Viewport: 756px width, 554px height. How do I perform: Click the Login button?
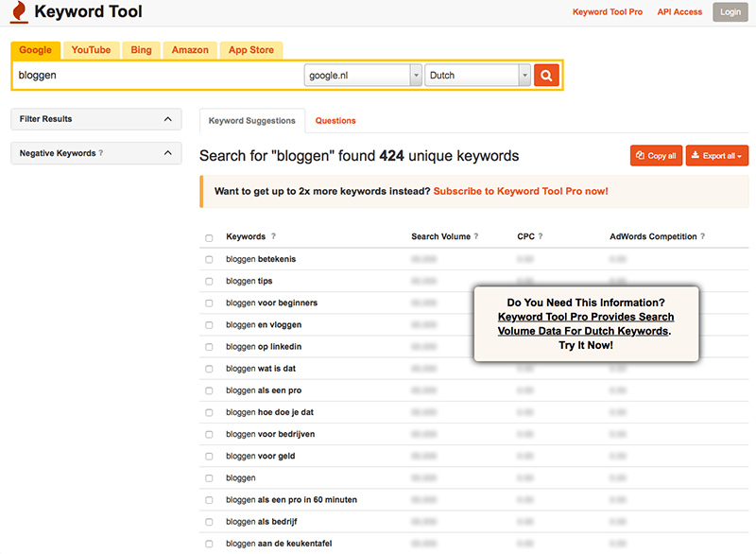[730, 12]
